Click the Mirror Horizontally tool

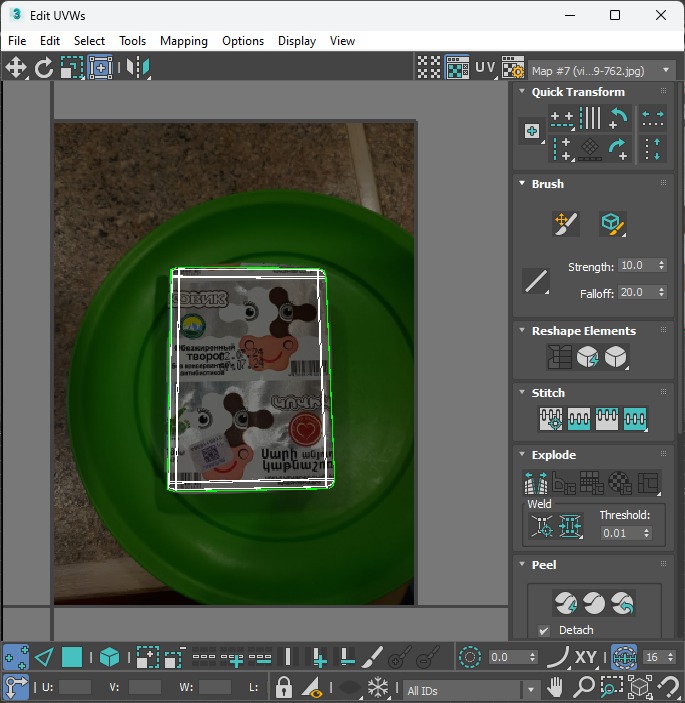pyautogui.click(x=137, y=68)
